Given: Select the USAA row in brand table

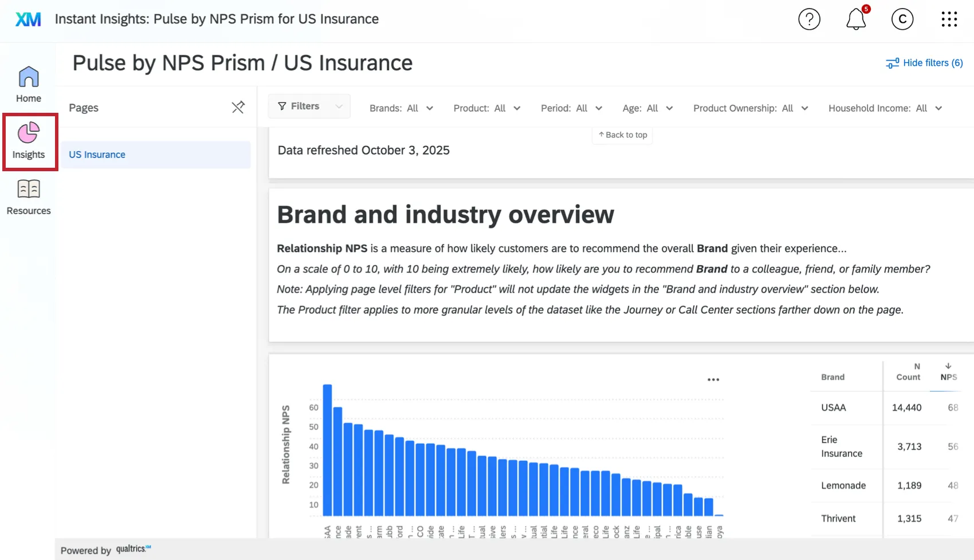Looking at the screenshot, I should 834,408.
